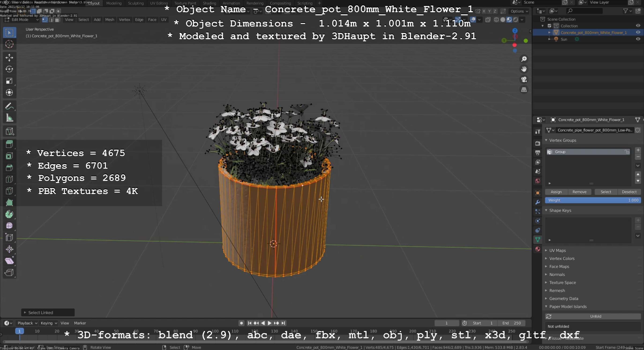Screen dimensions: 644x350
Task: Switch to the Animation workspace tab
Action: [231, 3]
